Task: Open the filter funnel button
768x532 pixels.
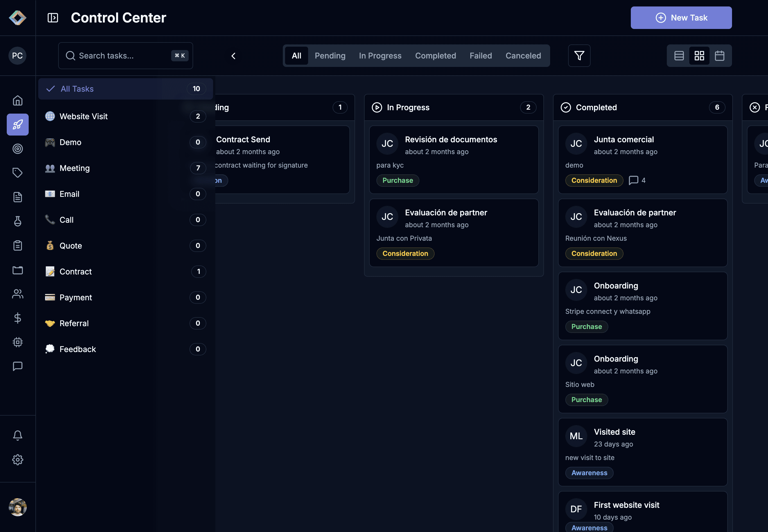Action: [579, 56]
